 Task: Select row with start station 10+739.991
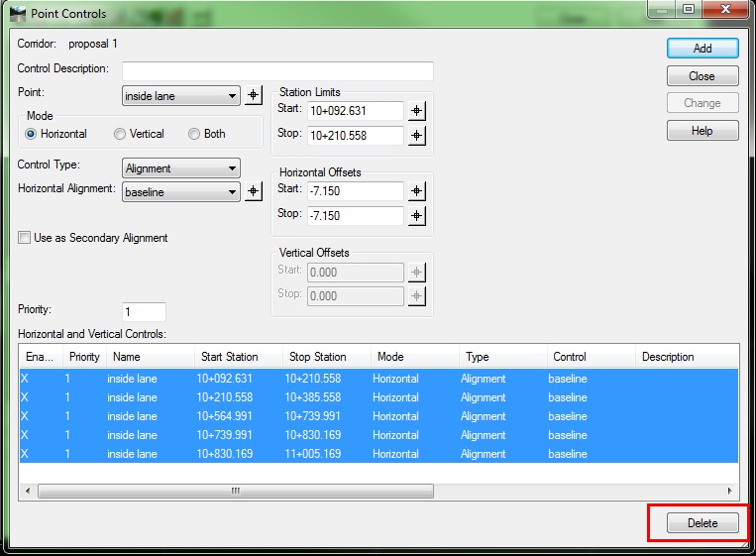[378, 435]
